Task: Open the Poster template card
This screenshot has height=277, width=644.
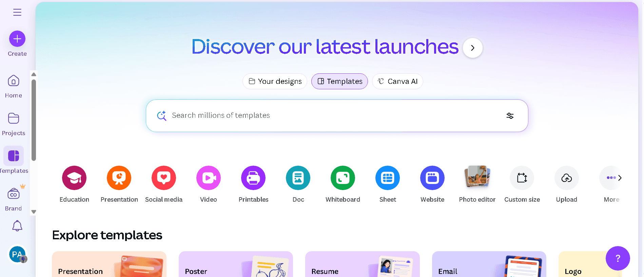Action: click(x=236, y=264)
